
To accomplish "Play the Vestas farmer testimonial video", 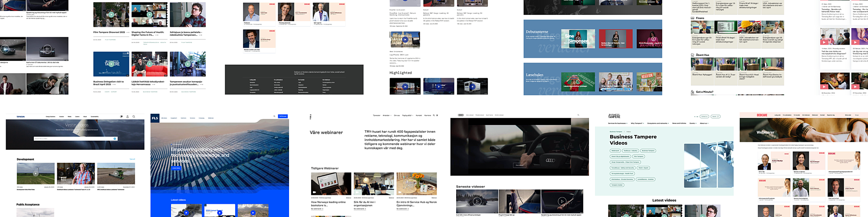I will pyautogui.click(x=76, y=174).
